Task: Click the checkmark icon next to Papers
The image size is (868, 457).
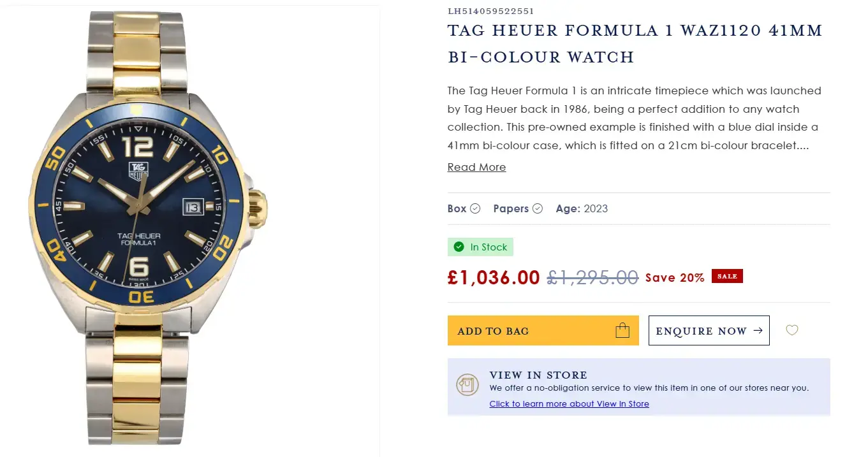Action: coord(538,208)
